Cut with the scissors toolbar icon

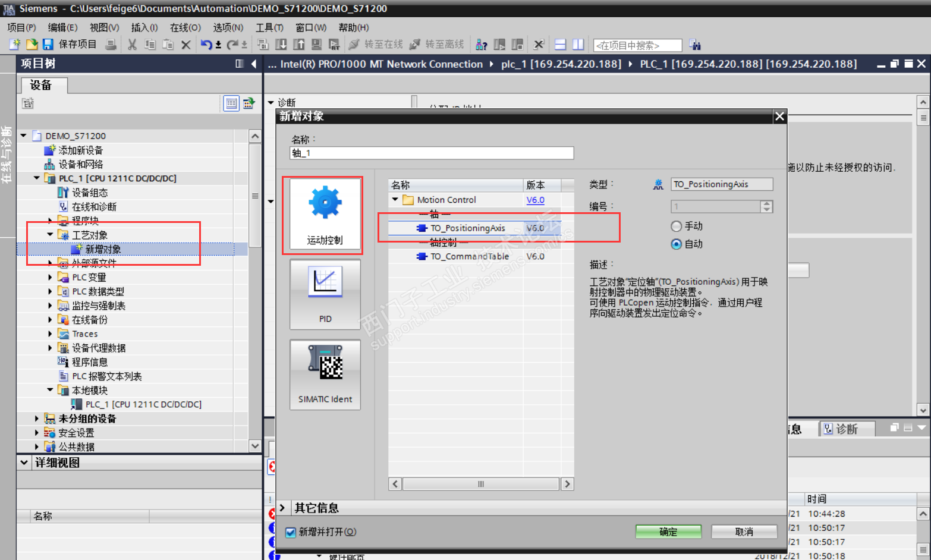tap(132, 45)
